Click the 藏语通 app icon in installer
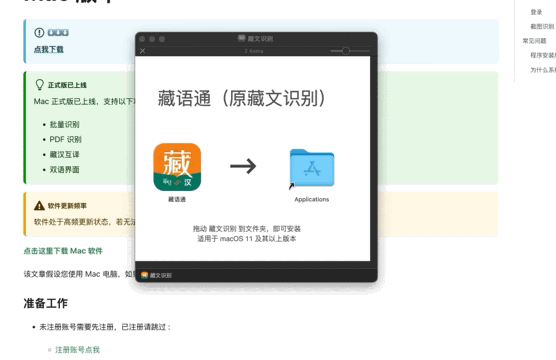This screenshot has height=360, width=556. coord(177,167)
